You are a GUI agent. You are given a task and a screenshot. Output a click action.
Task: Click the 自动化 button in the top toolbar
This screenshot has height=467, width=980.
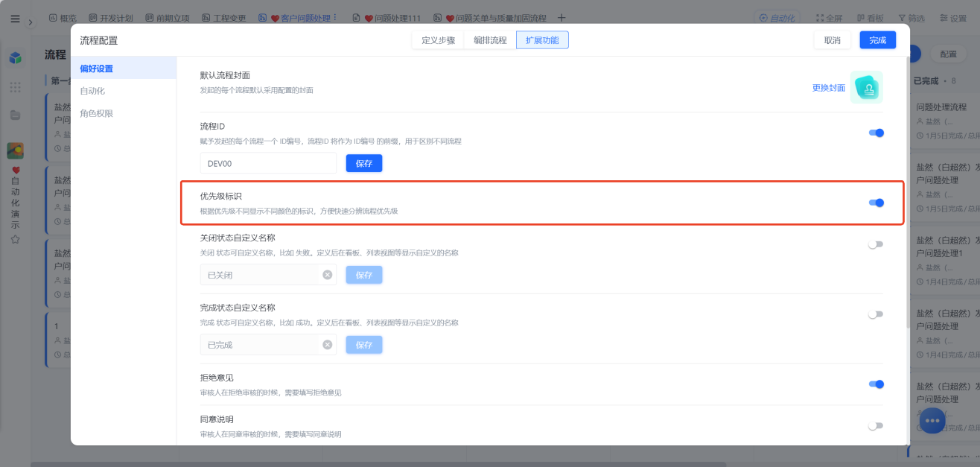(776, 18)
